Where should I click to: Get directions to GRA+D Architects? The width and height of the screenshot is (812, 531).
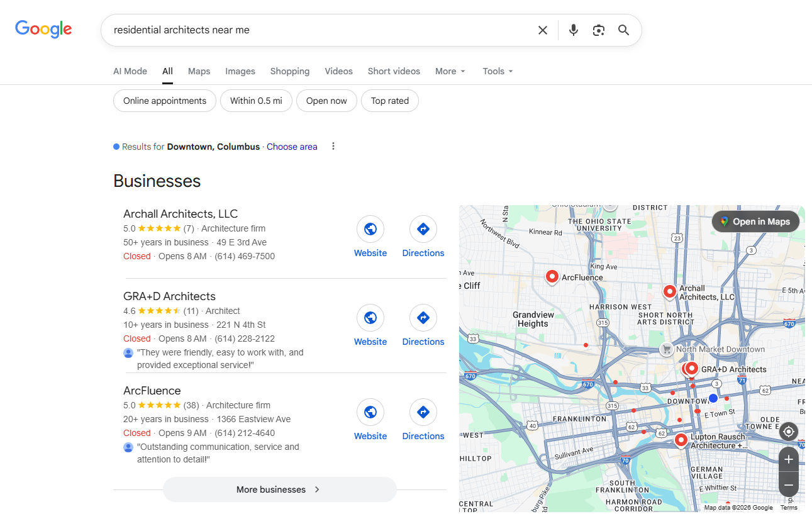point(423,318)
